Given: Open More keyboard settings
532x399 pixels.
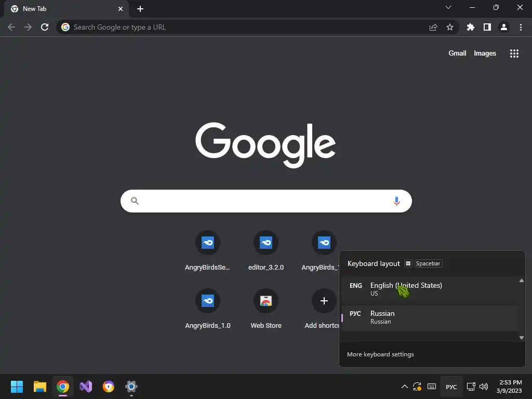Looking at the screenshot, I should [380, 354].
